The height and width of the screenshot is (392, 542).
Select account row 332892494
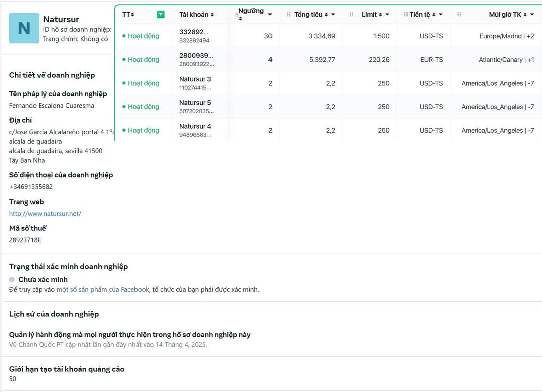click(x=328, y=36)
